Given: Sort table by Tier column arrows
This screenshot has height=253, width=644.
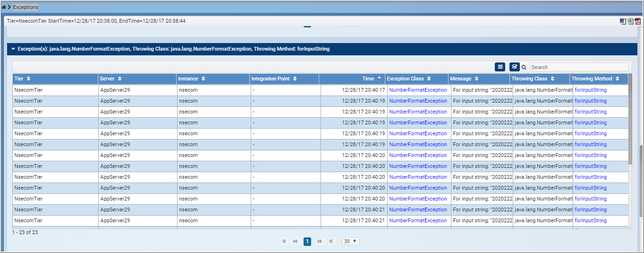Looking at the screenshot, I should pyautogui.click(x=29, y=79).
